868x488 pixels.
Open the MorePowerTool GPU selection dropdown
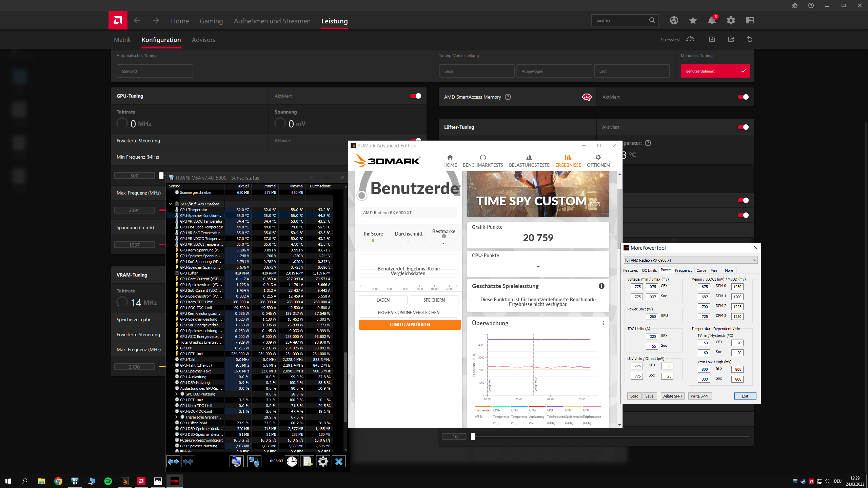click(x=691, y=260)
